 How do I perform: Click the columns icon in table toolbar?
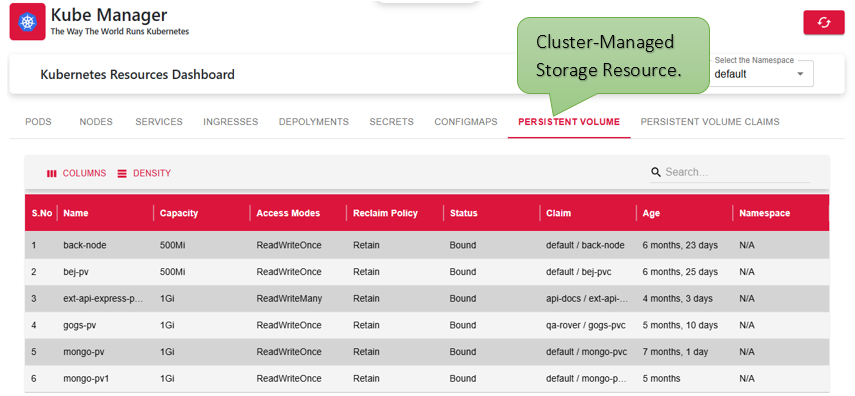52,173
